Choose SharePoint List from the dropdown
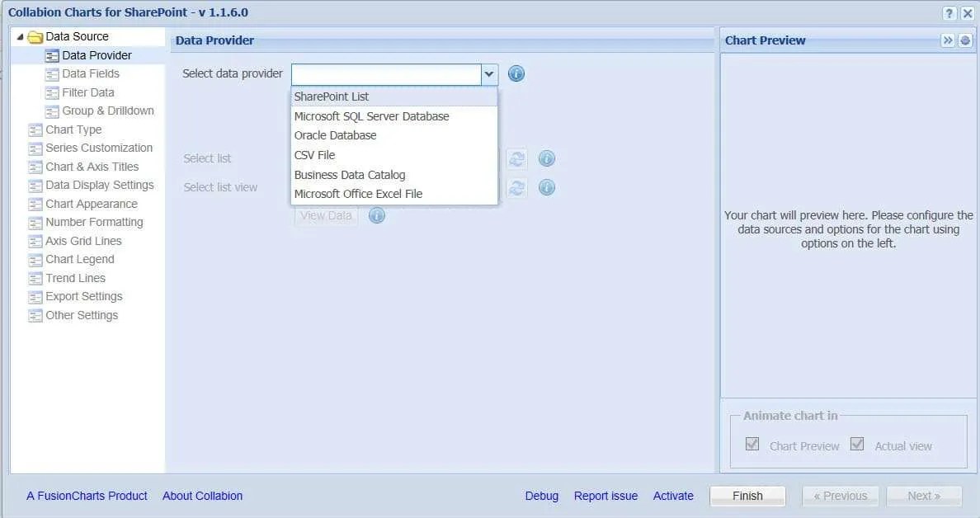This screenshot has height=518, width=980. 394,97
